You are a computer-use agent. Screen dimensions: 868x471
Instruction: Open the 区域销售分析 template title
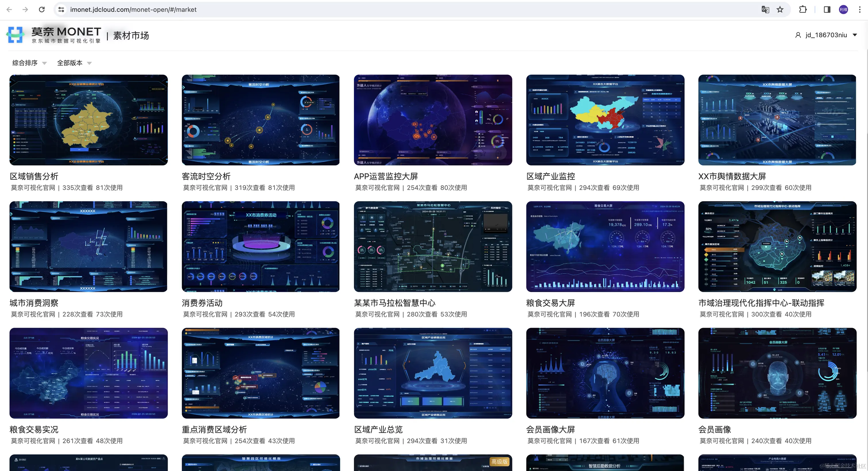point(34,176)
